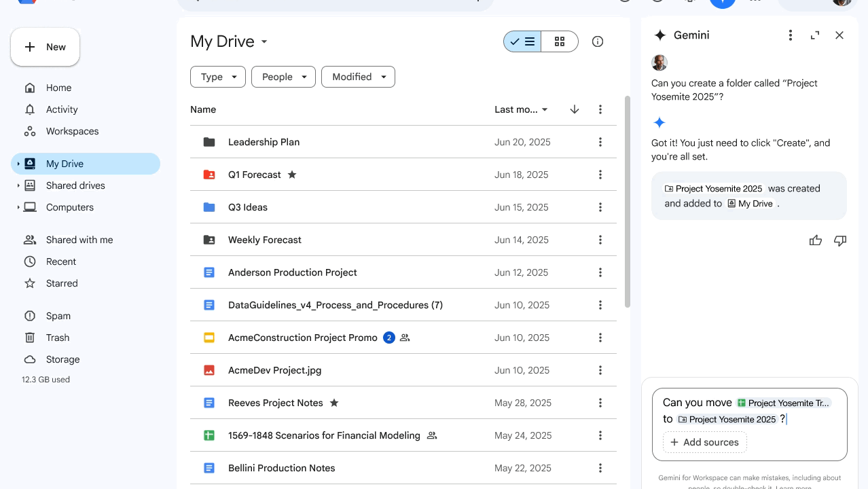
Task: Open more actions for Bellini Production Notes
Action: click(x=600, y=468)
